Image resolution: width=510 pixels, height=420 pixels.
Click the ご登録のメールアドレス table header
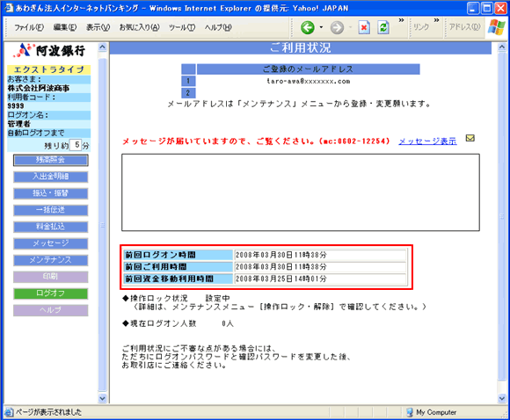tap(308, 69)
